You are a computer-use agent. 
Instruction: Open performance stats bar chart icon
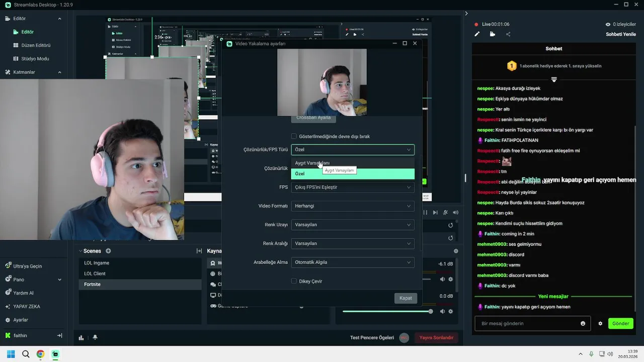click(x=82, y=338)
